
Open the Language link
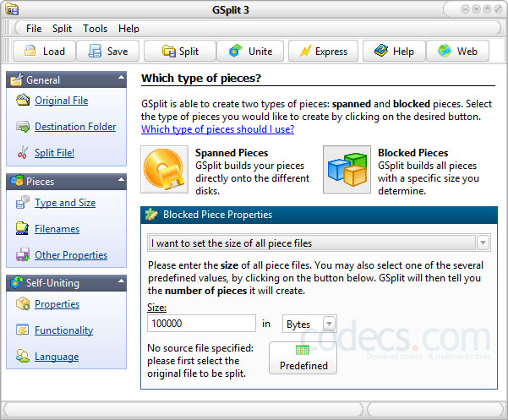coord(57,357)
